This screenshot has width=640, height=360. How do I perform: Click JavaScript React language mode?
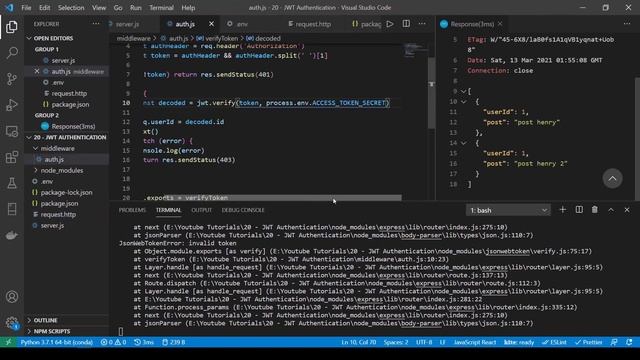point(475,342)
